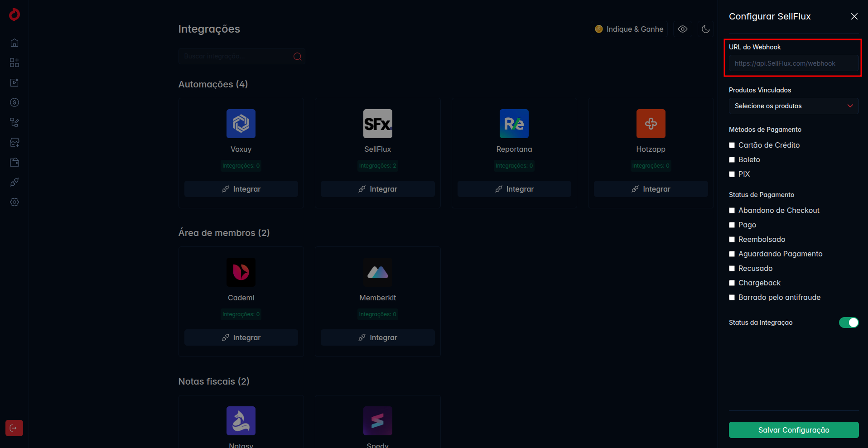Image resolution: width=868 pixels, height=448 pixels.
Task: Click the Notazy logo
Action: (x=241, y=421)
